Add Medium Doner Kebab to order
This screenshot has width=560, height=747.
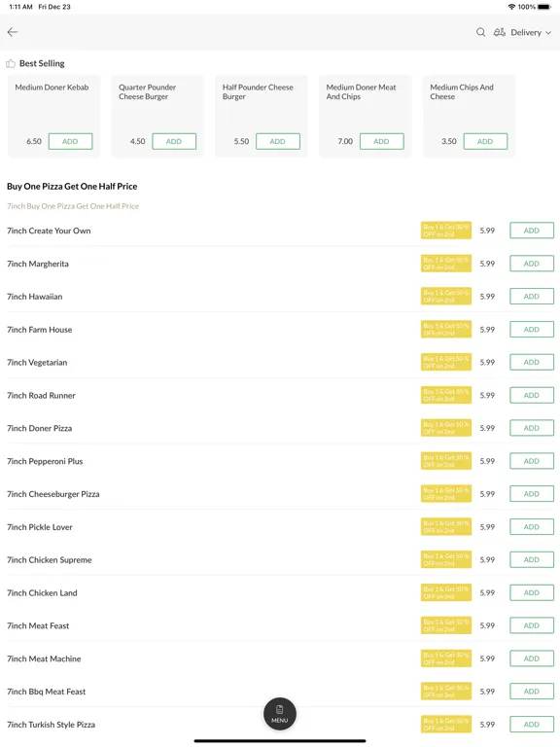[70, 141]
